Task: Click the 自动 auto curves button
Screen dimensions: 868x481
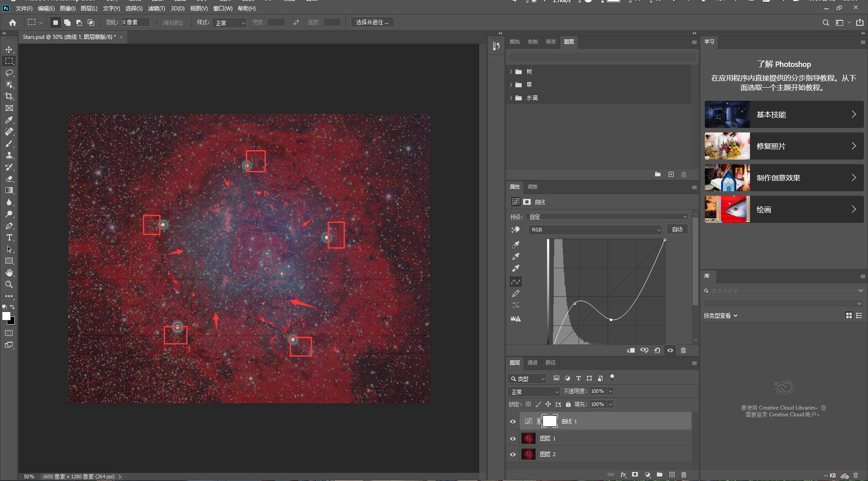Action: click(677, 229)
